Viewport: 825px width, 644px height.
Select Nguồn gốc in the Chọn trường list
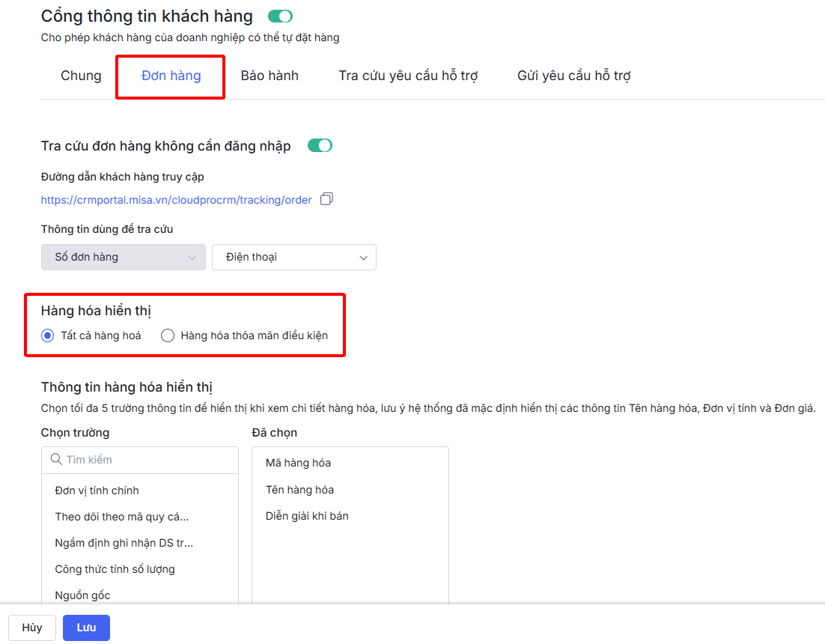(82, 595)
